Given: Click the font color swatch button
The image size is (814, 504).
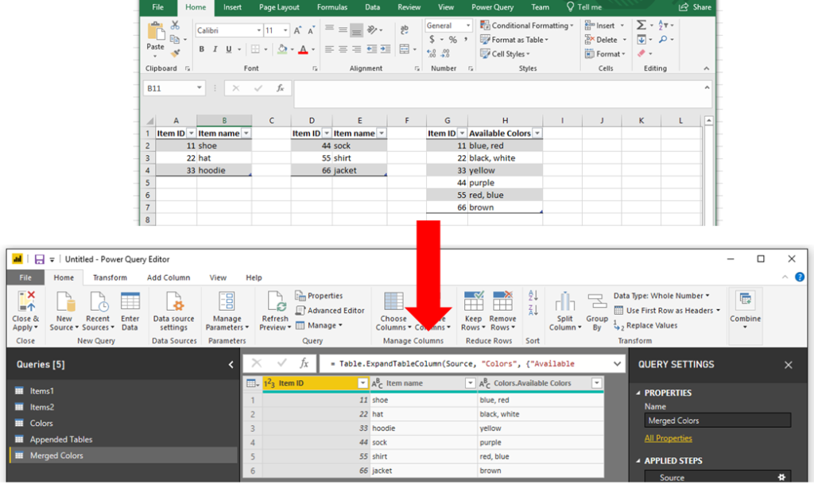Looking at the screenshot, I should pos(302,49).
